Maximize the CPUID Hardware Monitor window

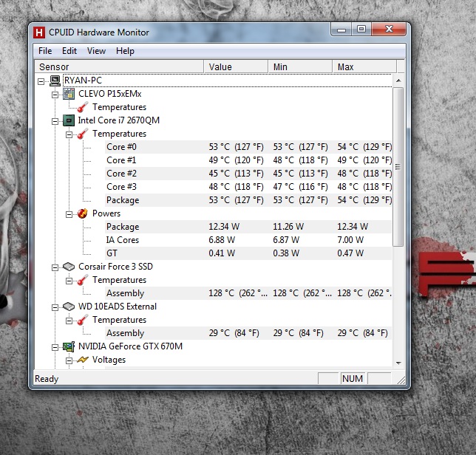click(x=361, y=30)
